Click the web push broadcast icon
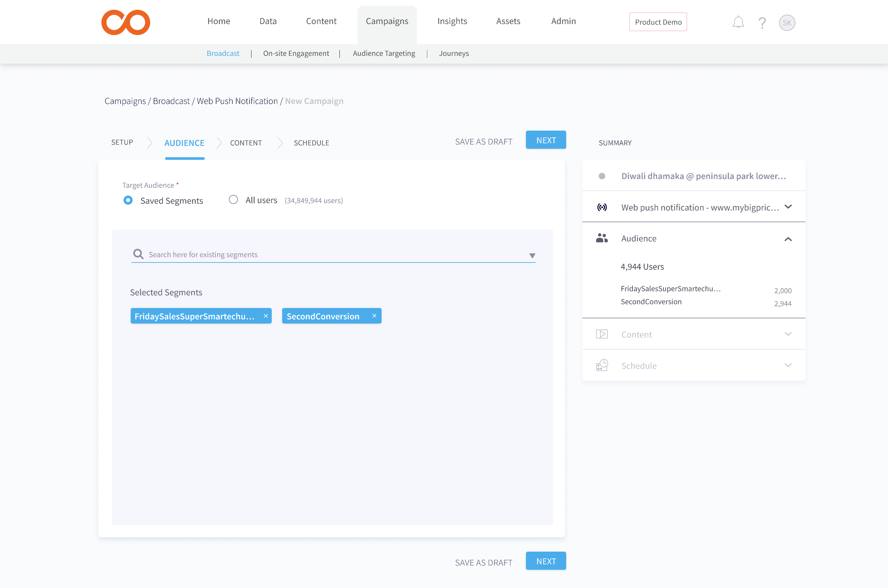The height and width of the screenshot is (588, 888). (602, 207)
